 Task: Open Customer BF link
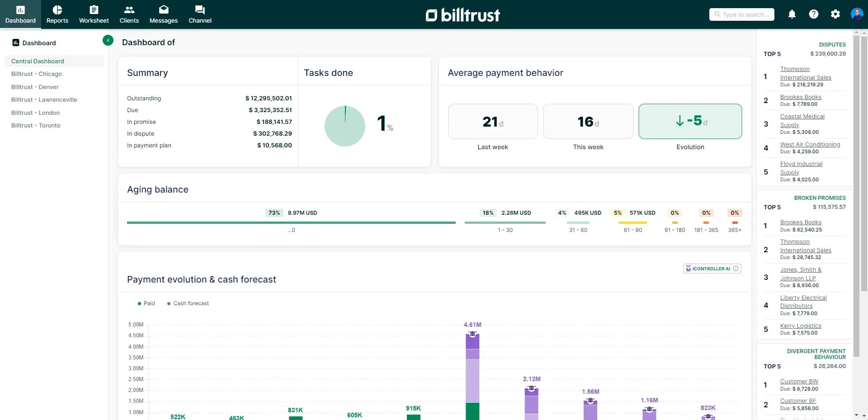(x=798, y=401)
